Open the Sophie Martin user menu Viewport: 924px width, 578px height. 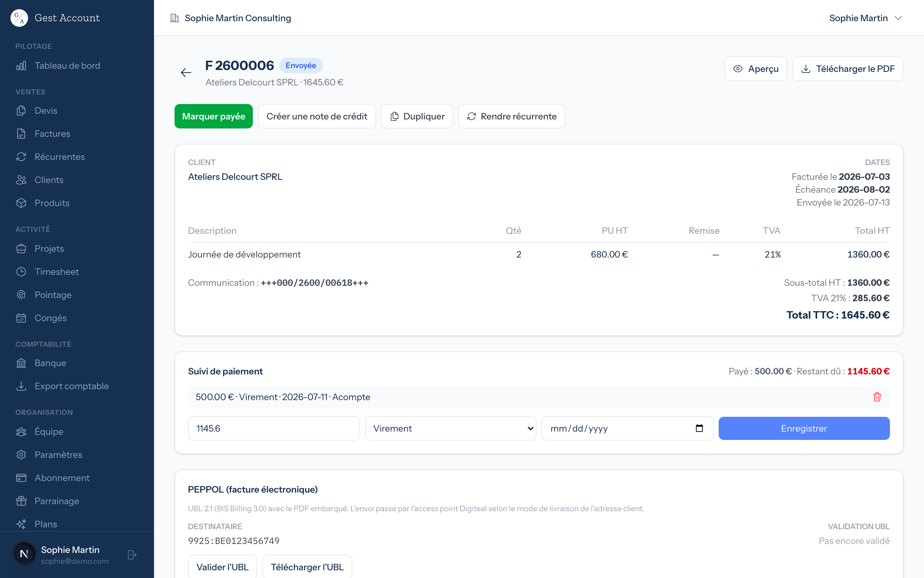click(865, 18)
